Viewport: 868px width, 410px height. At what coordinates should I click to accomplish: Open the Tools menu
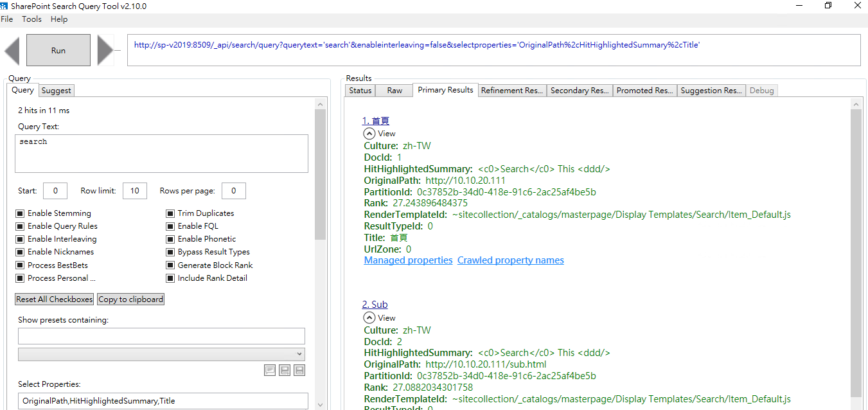click(x=31, y=19)
